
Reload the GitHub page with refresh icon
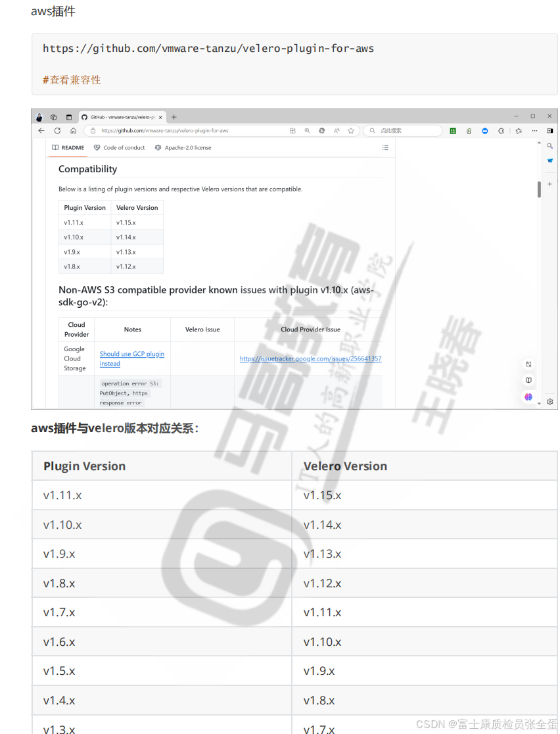click(x=57, y=131)
